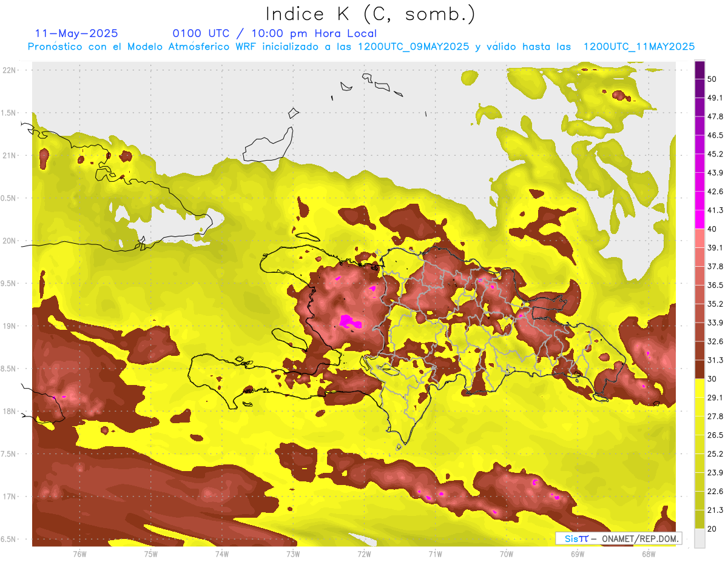Image resolution: width=728 pixels, height=562 pixels.
Task: Click the '76W' longitude label
Action: tap(79, 554)
